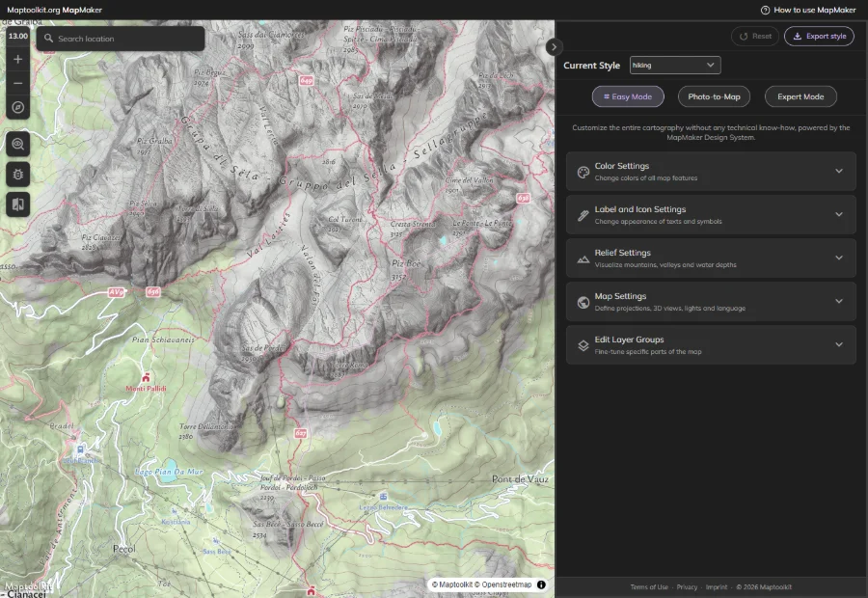The height and width of the screenshot is (598, 868).
Task: Click Piz Gralba peak label
Action: click(154, 141)
